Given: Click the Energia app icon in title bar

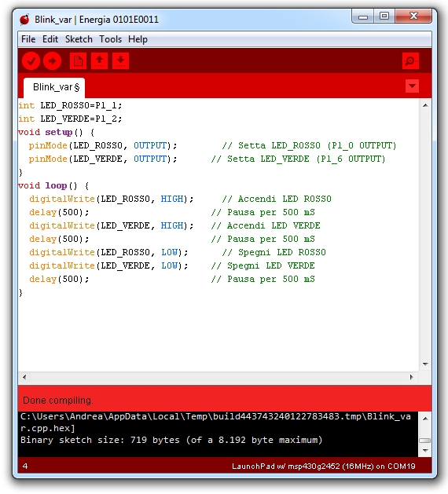Looking at the screenshot, I should pyautogui.click(x=24, y=20).
